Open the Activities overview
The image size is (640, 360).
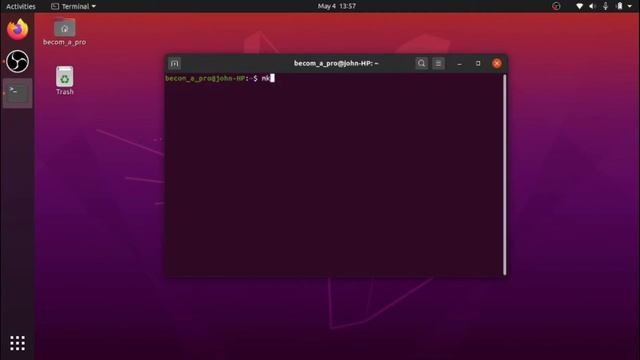click(21, 6)
